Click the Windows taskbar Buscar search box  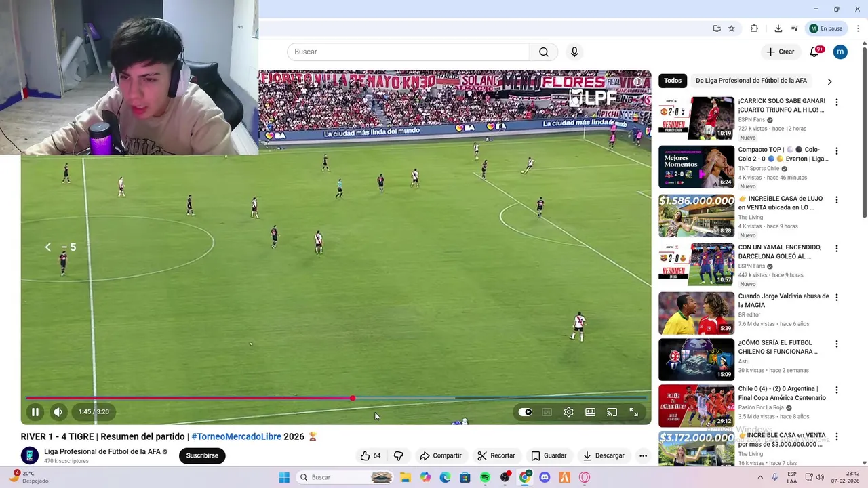(345, 477)
